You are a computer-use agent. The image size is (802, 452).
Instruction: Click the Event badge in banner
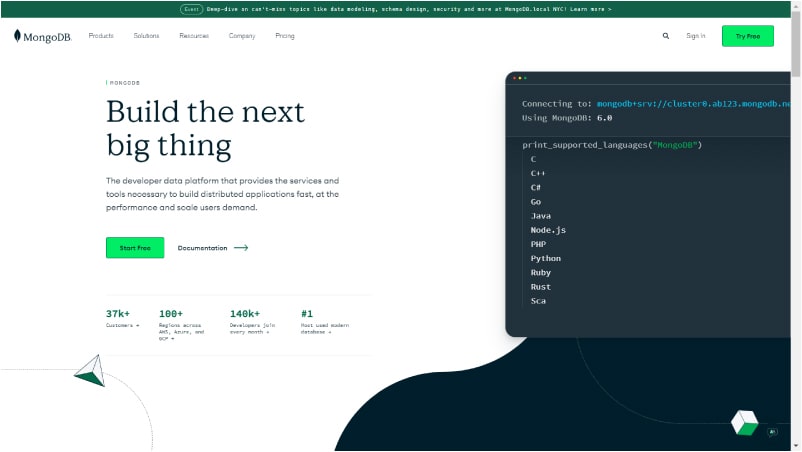point(191,9)
